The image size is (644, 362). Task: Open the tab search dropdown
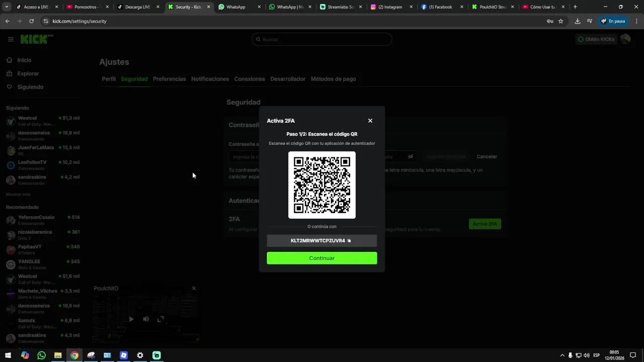pos(7,7)
